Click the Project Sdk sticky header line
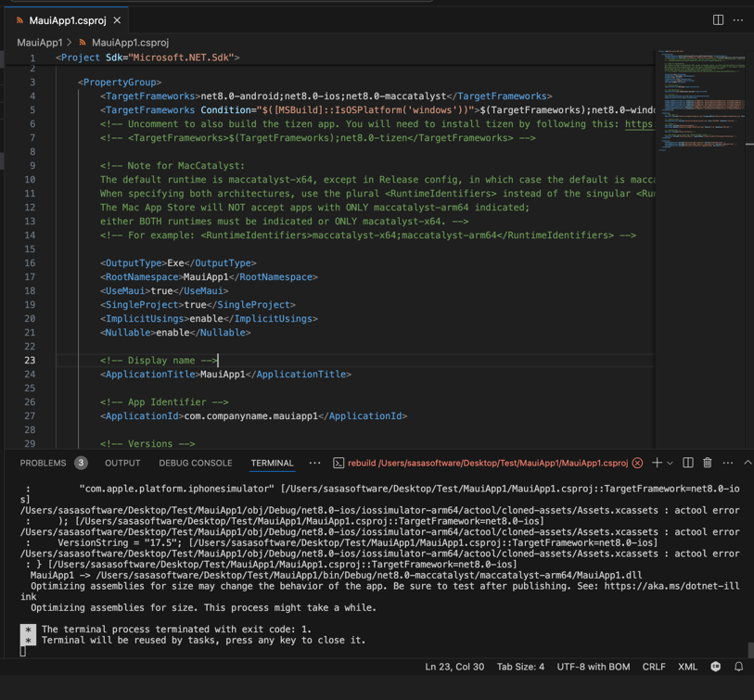This screenshot has height=700, width=754. [x=147, y=57]
